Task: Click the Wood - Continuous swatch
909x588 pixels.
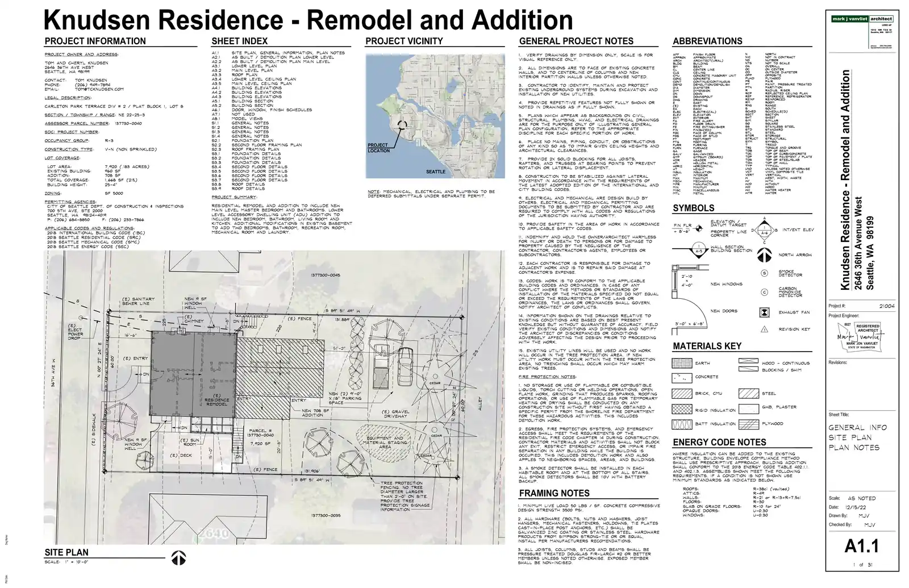Action: point(749,361)
